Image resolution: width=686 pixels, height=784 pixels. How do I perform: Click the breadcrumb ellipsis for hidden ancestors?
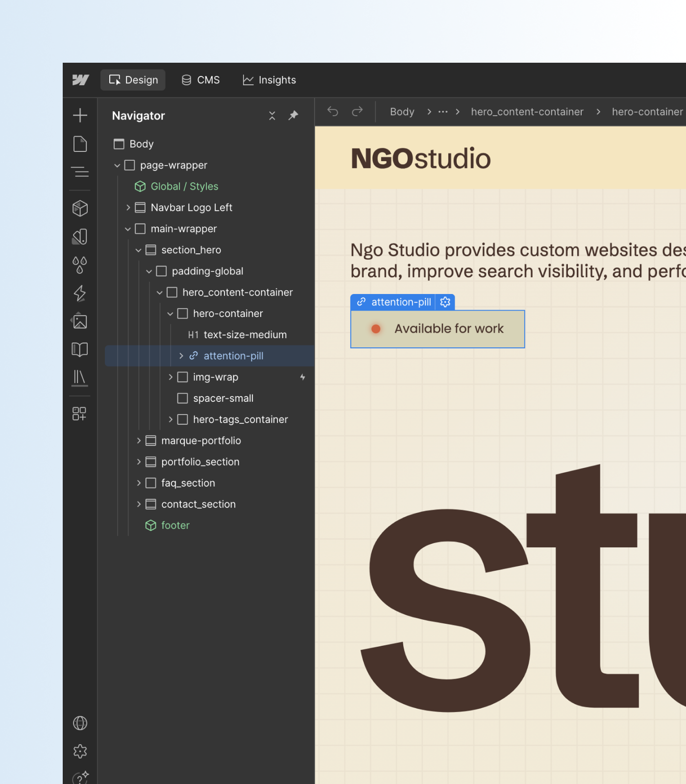point(443,112)
